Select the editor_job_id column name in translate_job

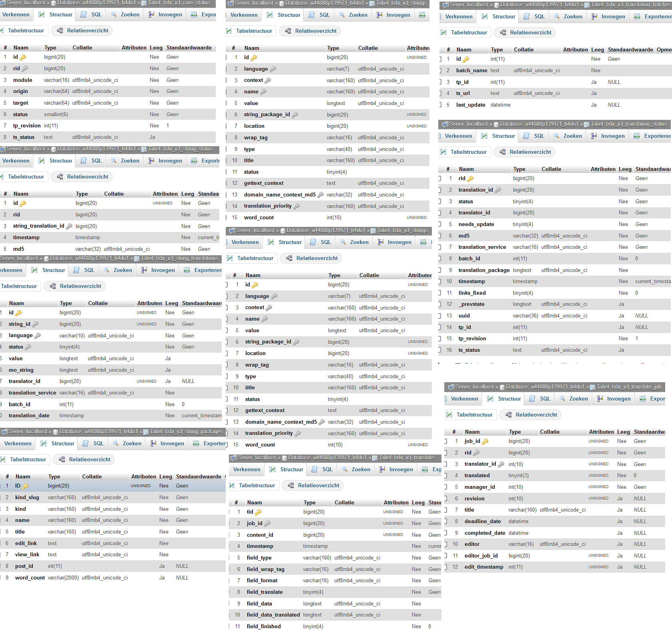coord(481,556)
